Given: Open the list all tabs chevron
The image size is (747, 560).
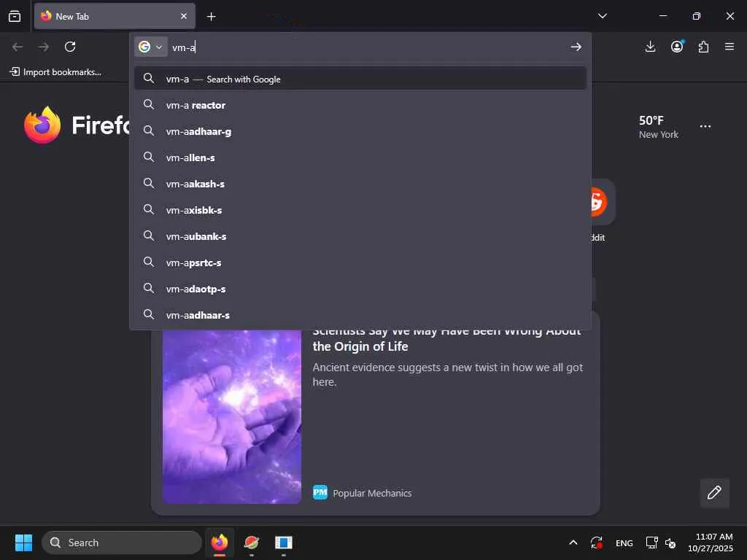Looking at the screenshot, I should [x=602, y=16].
